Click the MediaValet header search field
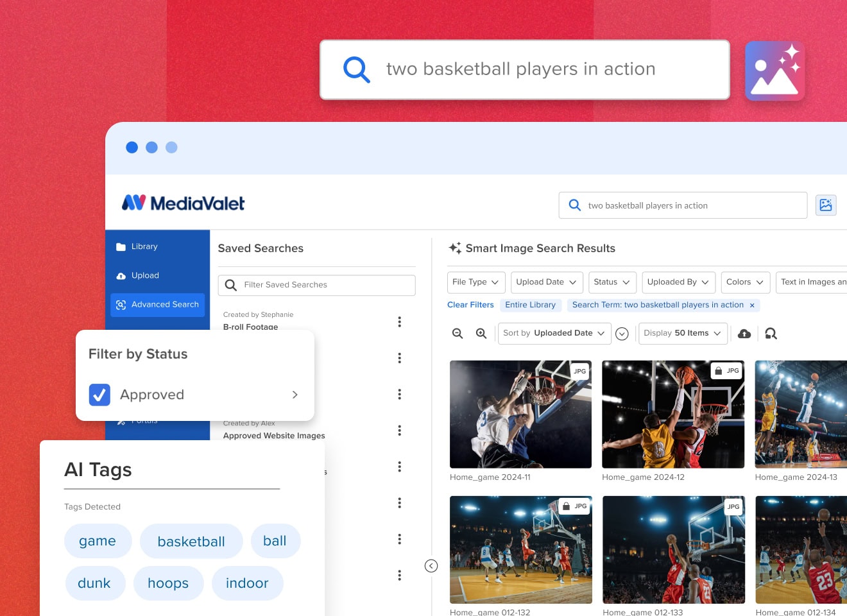 pyautogui.click(x=683, y=205)
